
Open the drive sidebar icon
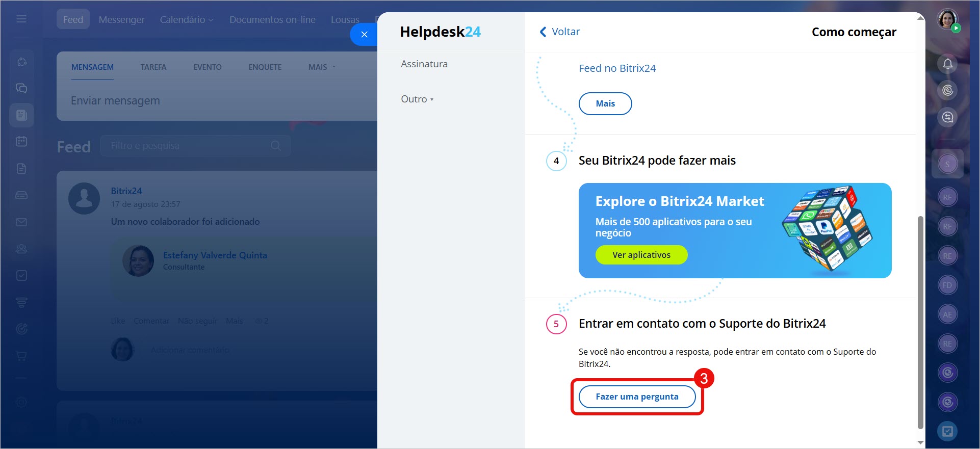(21, 195)
